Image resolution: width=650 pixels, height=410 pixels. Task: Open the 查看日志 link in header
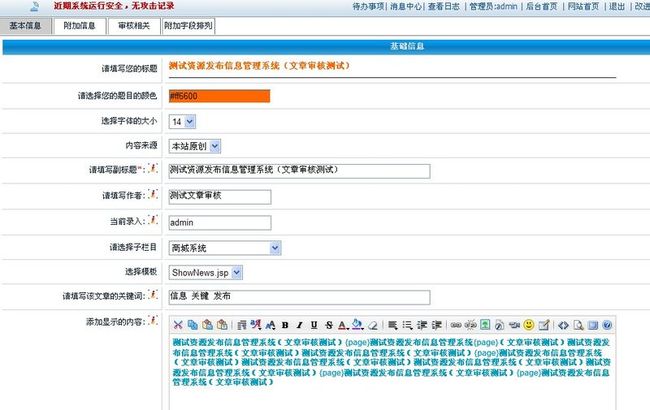pyautogui.click(x=444, y=6)
